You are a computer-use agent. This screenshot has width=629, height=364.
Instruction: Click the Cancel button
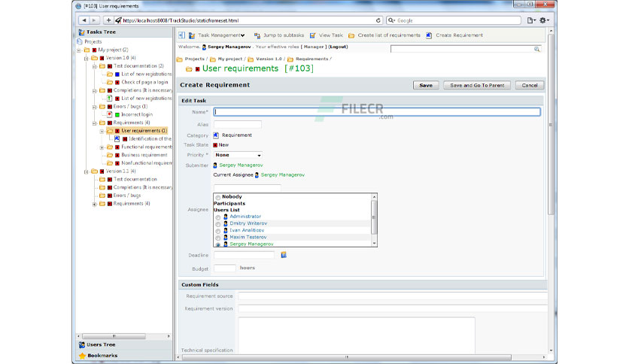point(530,86)
